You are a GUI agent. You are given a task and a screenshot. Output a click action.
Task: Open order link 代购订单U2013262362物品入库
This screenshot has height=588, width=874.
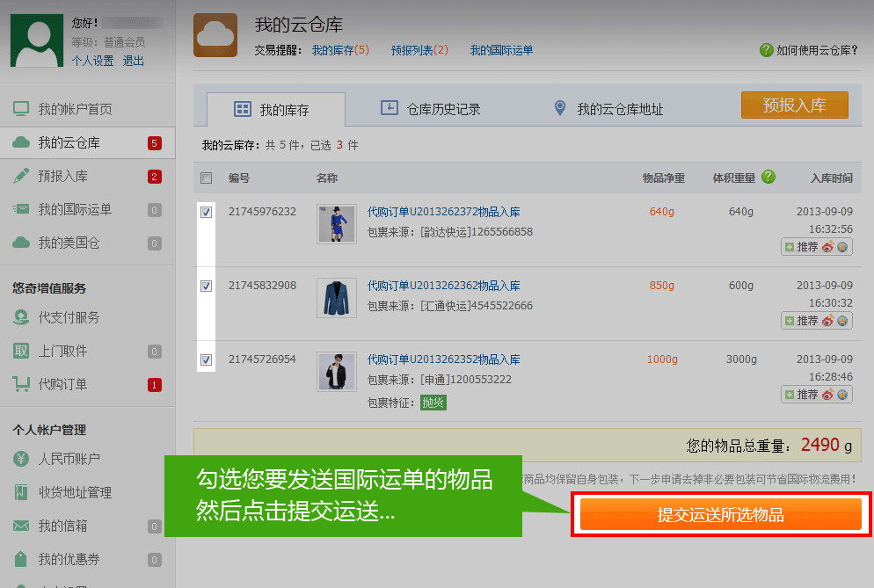coord(443,286)
